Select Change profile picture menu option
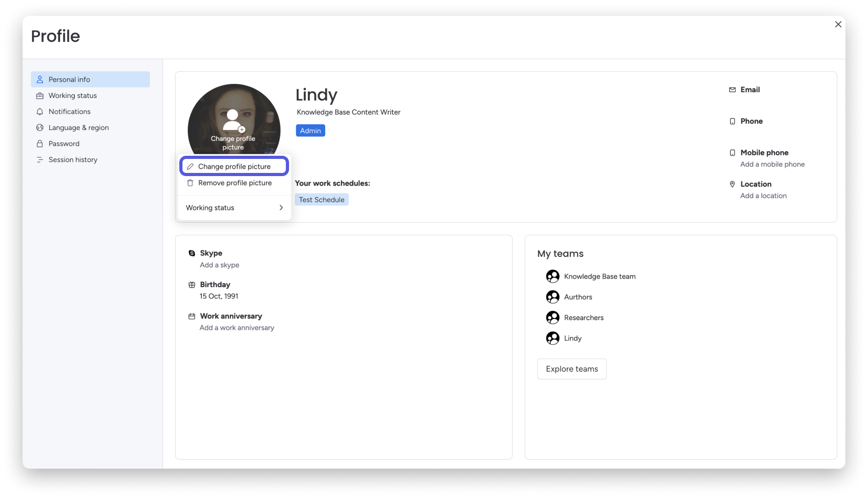The width and height of the screenshot is (868, 498). coord(234,167)
